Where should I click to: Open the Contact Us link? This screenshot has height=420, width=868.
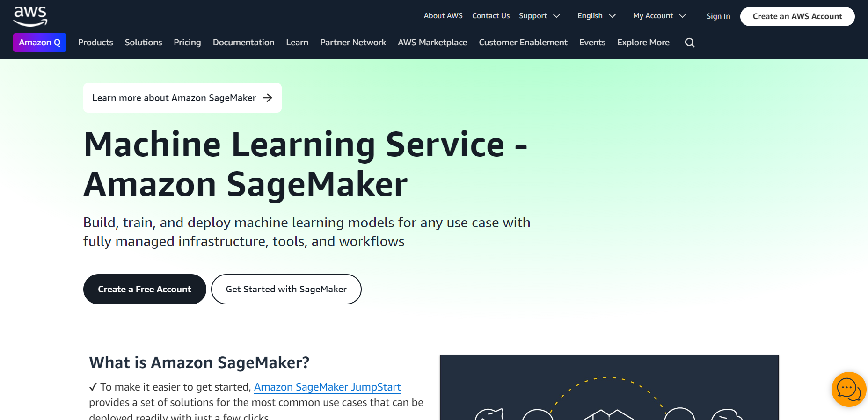coord(491,16)
